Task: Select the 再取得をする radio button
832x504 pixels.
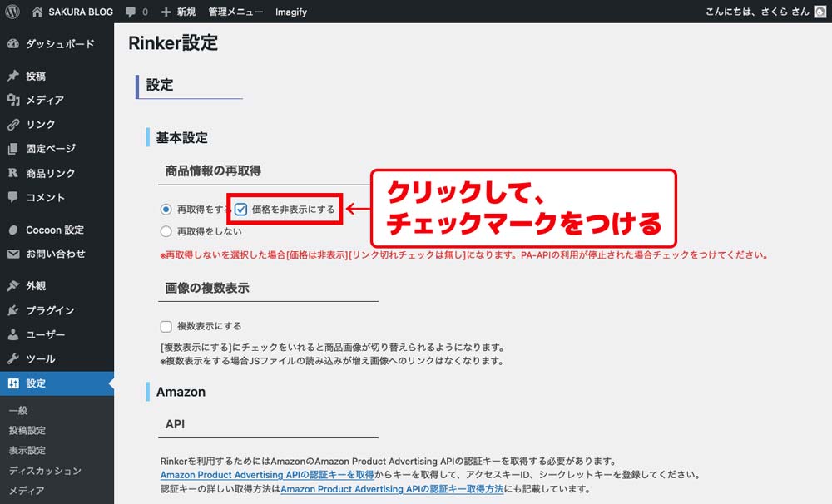Action: [166, 210]
